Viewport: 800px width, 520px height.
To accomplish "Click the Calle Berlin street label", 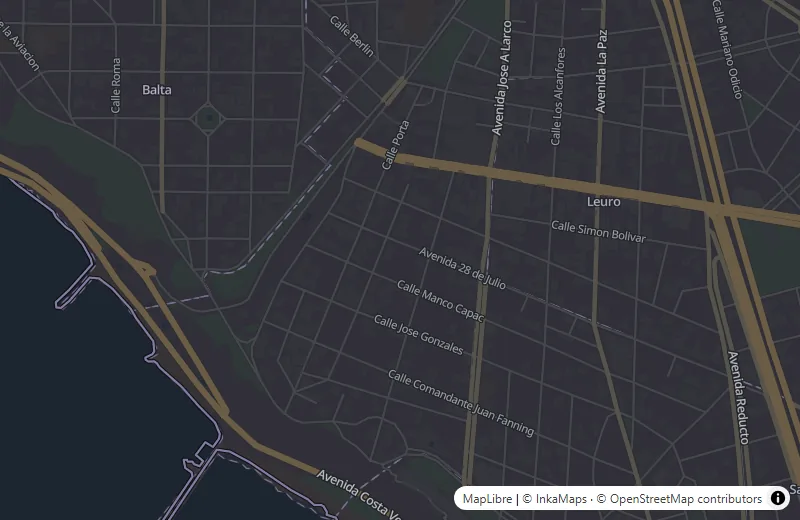I will click(352, 36).
